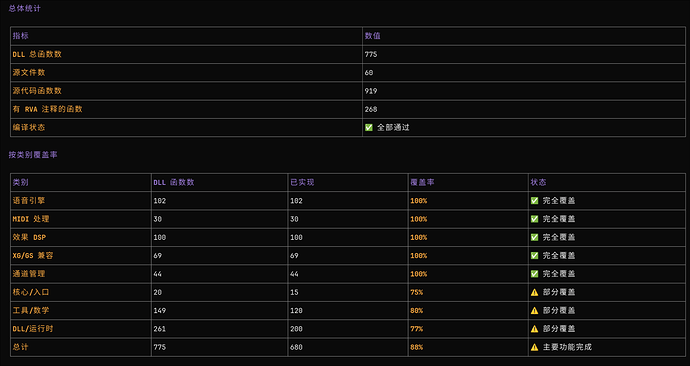
Task: Click the 状态 column header
Action: [x=539, y=182]
